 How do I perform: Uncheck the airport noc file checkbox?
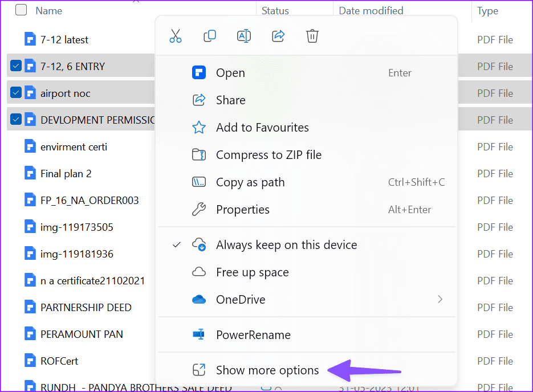[16, 92]
